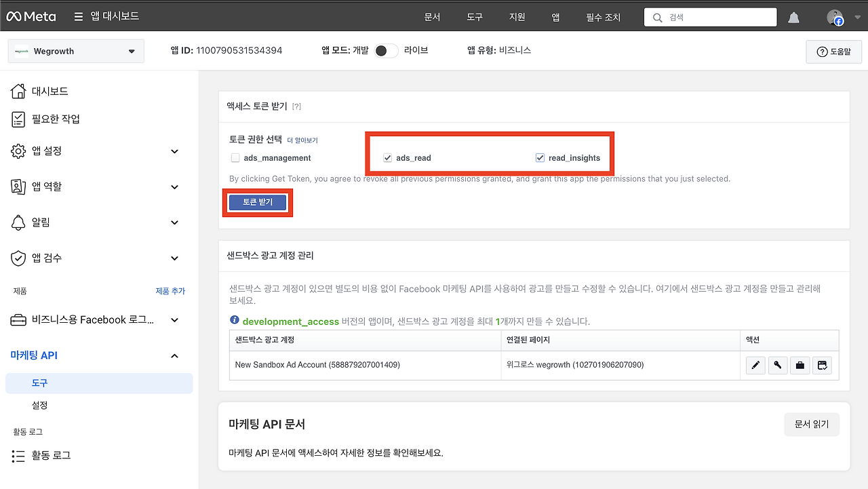Image resolution: width=868 pixels, height=489 pixels.
Task: Click the briefcase icon in the 액션 column
Action: [800, 365]
